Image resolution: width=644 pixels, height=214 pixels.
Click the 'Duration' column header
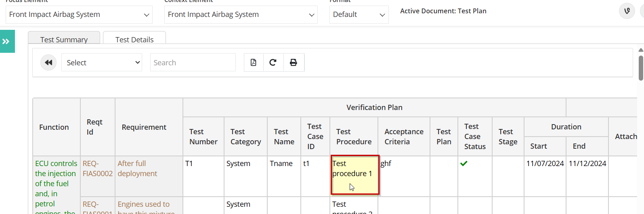[x=566, y=127]
